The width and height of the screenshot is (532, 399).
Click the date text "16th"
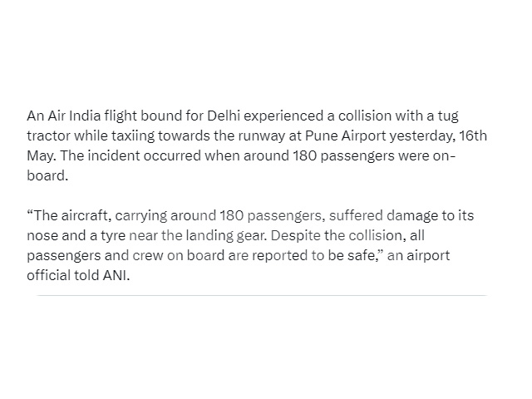point(473,135)
